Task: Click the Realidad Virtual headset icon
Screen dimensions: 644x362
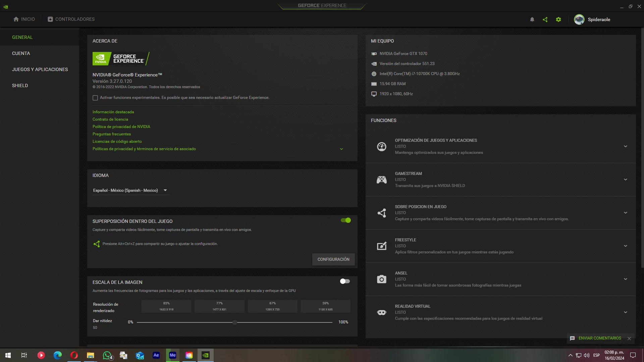Action: (x=381, y=312)
